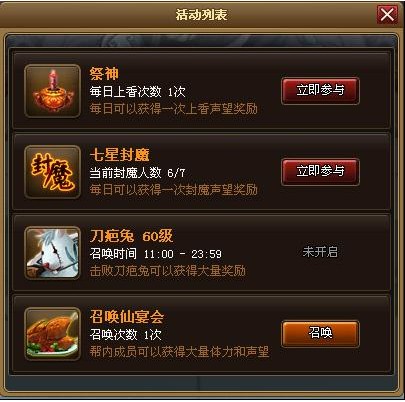The width and height of the screenshot is (405, 402).
Task: Click the 召唤次数 1次 text
Action: [125, 335]
